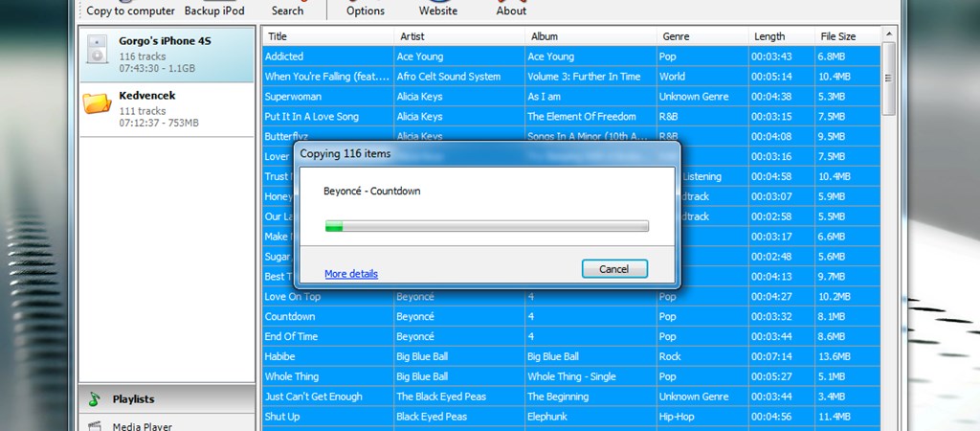The width and height of the screenshot is (980, 431).
Task: Select the Love On Top track
Action: (x=570, y=297)
